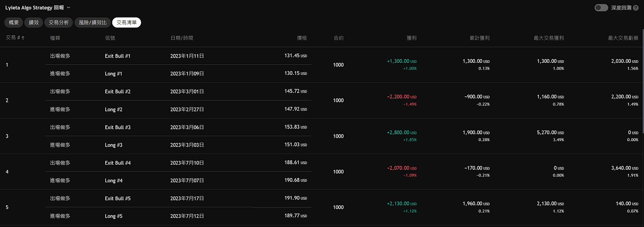644x227 pixels.
Task: Click the 最大交易虧損 column header
Action: [623, 38]
